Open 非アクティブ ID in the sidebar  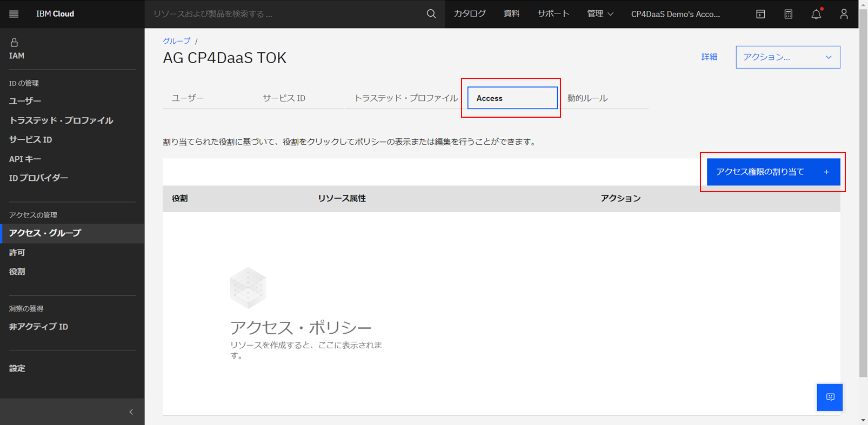[x=38, y=327]
